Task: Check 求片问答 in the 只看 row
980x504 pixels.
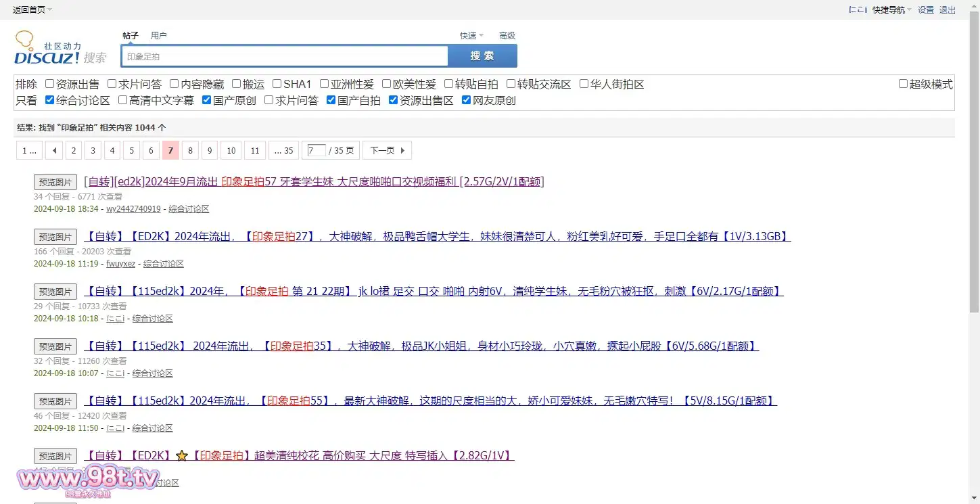Action: pyautogui.click(x=269, y=100)
